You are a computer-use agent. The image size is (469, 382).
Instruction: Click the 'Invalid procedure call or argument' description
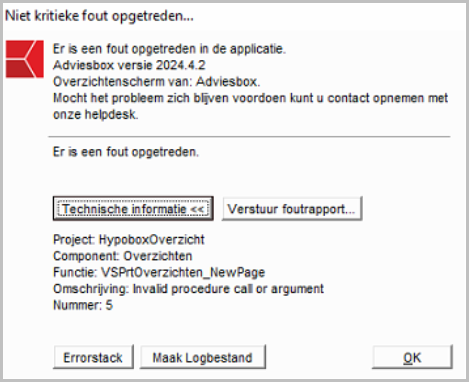pos(228,289)
